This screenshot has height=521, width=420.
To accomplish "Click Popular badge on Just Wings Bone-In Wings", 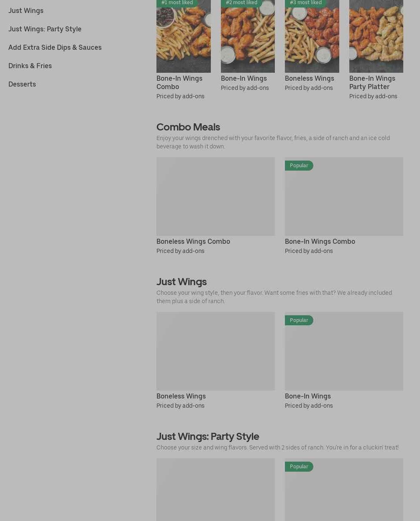I will tap(299, 320).
